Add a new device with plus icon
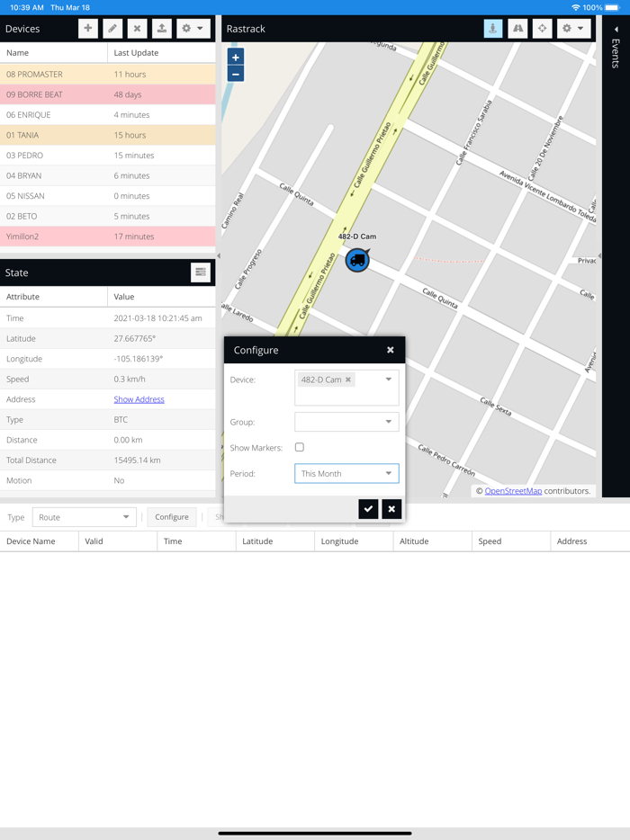This screenshot has height=840, width=630. point(88,29)
